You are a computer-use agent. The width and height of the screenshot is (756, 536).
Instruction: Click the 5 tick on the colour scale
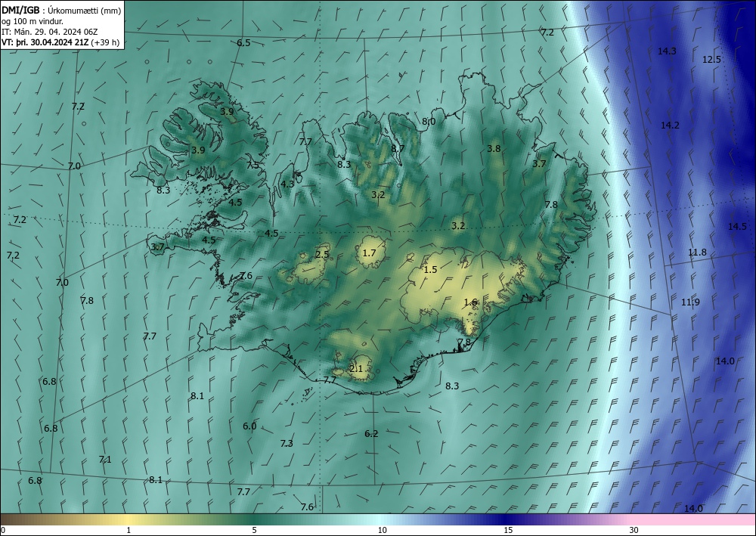pyautogui.click(x=254, y=531)
